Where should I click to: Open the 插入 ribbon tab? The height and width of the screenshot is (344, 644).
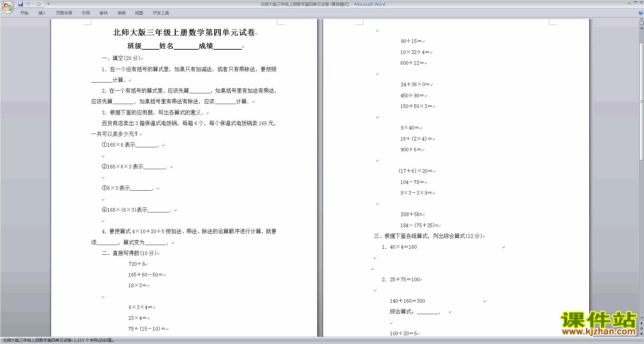[42, 13]
